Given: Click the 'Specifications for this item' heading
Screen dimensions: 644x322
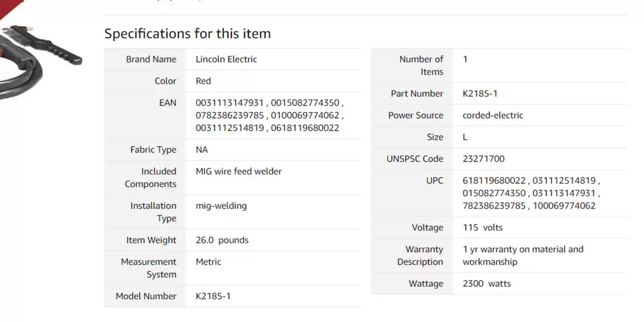Looking at the screenshot, I should tap(187, 33).
